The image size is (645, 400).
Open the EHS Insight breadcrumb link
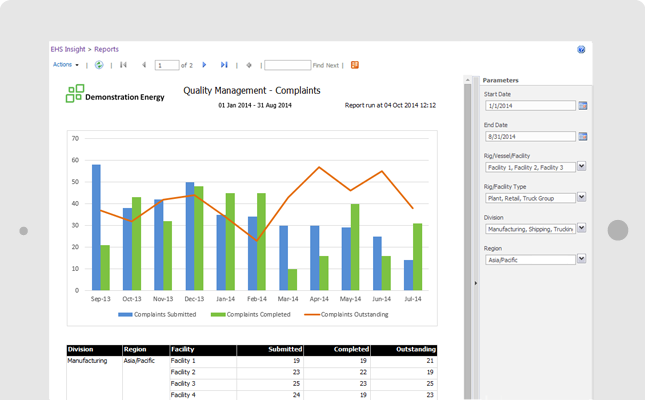tap(68, 49)
